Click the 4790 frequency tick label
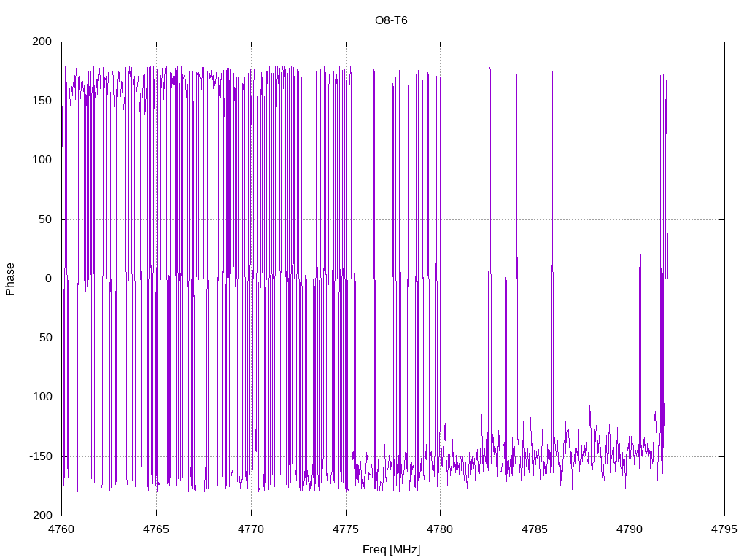 pyautogui.click(x=630, y=529)
